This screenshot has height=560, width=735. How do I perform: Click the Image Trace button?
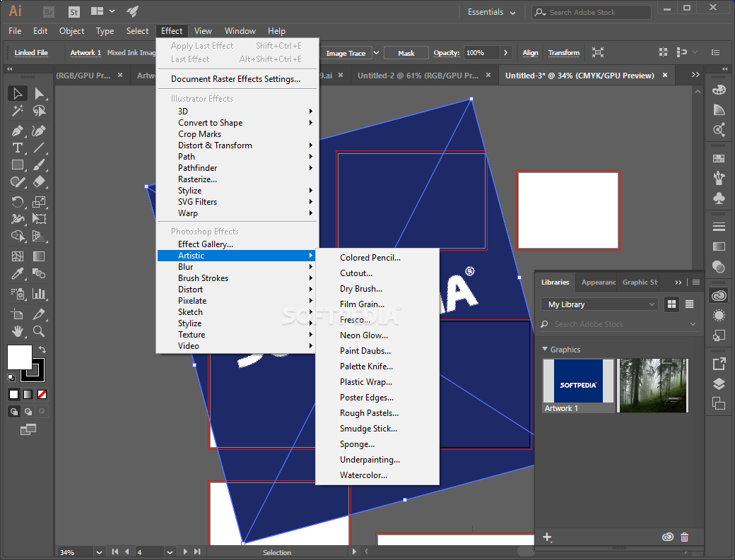coord(346,53)
